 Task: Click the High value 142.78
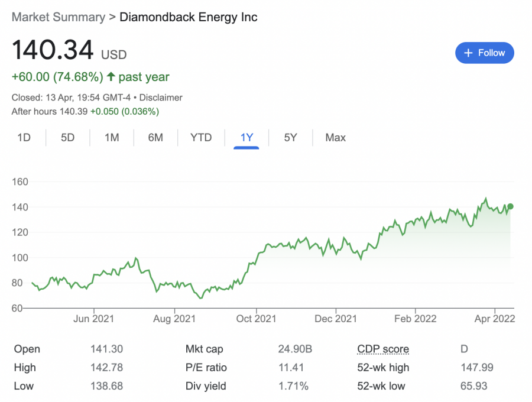106,367
